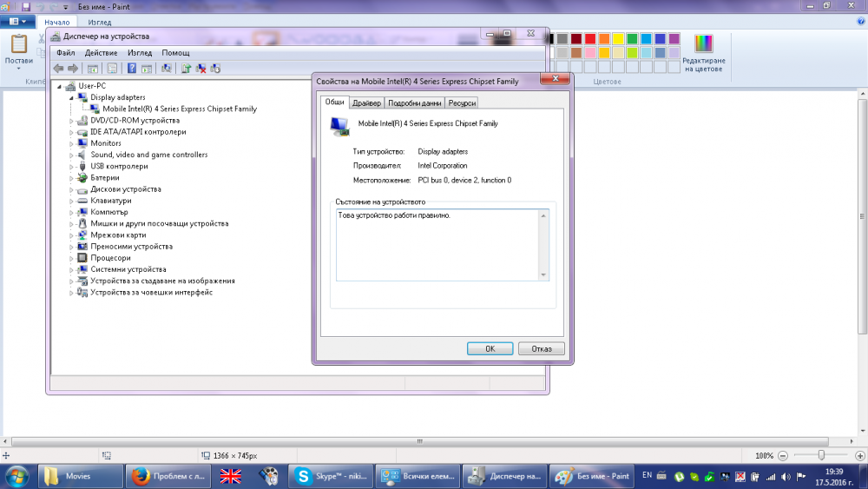Click Update driver software toolbar icon
This screenshot has height=489, width=868.
point(186,68)
